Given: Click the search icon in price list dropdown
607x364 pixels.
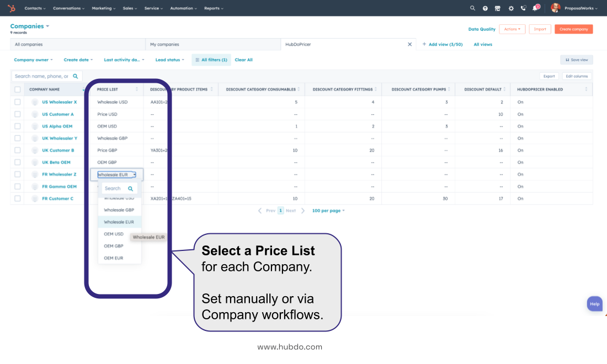Looking at the screenshot, I should (x=130, y=189).
